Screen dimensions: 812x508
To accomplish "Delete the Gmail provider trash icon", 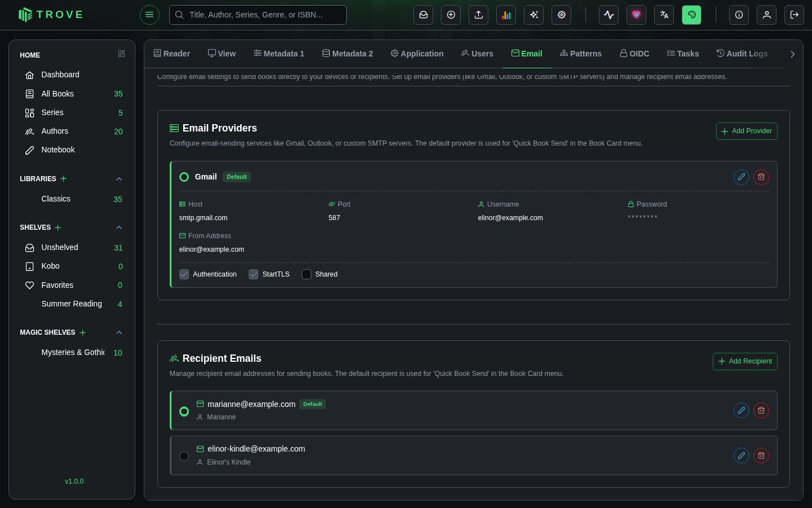I will click(x=761, y=177).
